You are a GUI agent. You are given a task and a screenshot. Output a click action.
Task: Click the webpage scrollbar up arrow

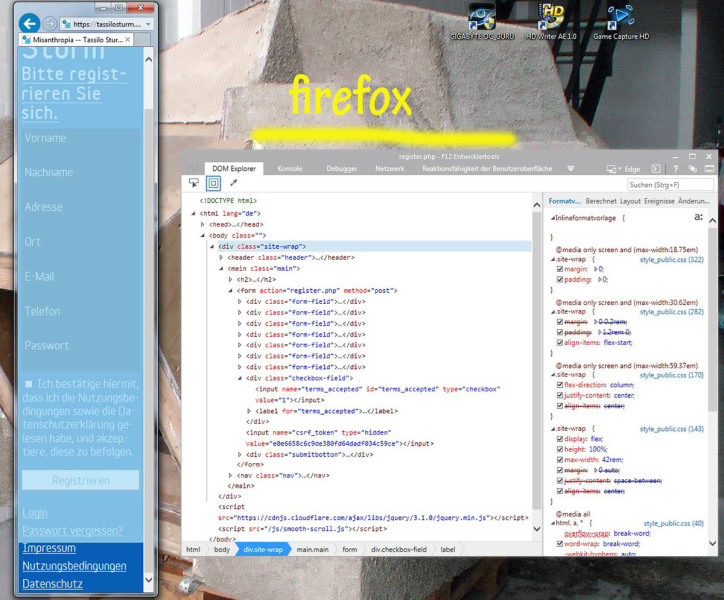click(x=148, y=60)
